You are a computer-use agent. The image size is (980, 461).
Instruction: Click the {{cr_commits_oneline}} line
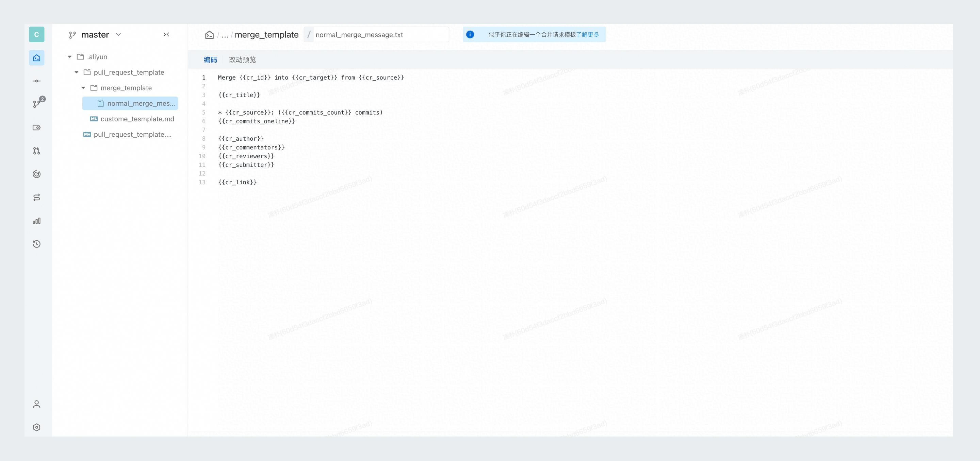(x=257, y=121)
